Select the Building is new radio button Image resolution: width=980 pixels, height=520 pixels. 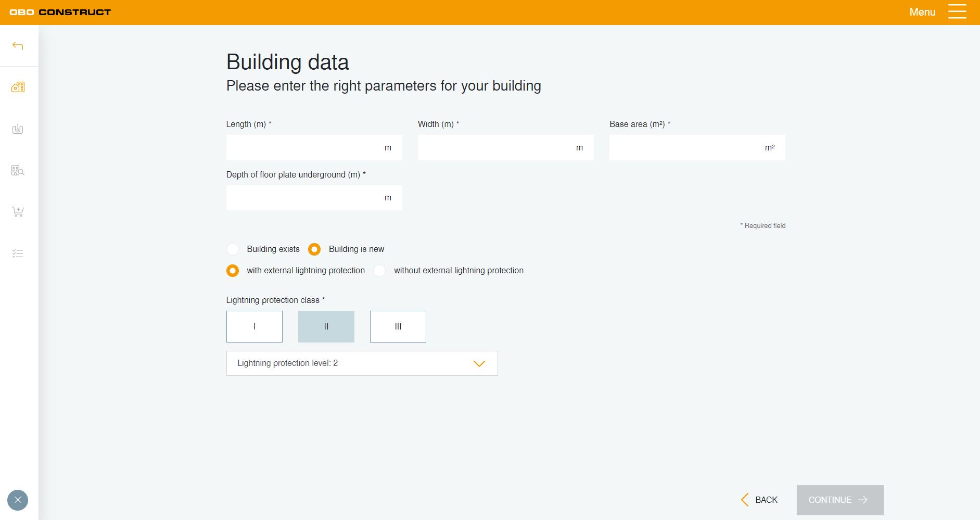pyautogui.click(x=314, y=249)
